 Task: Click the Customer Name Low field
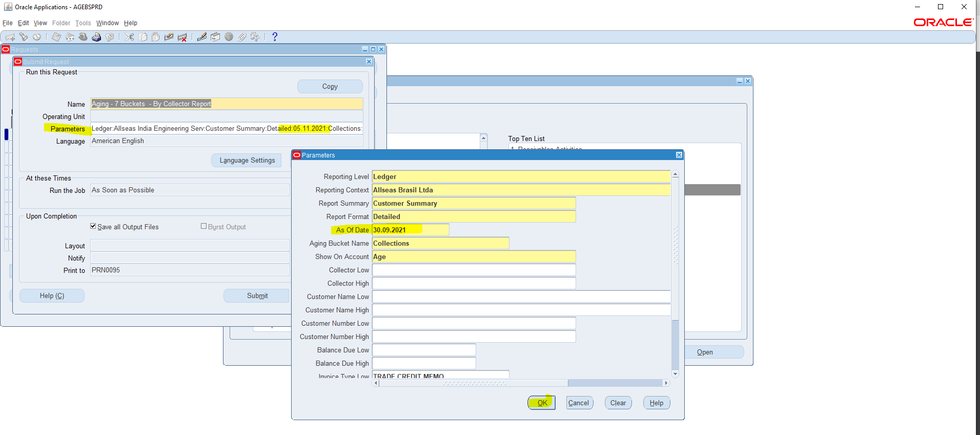pos(521,296)
